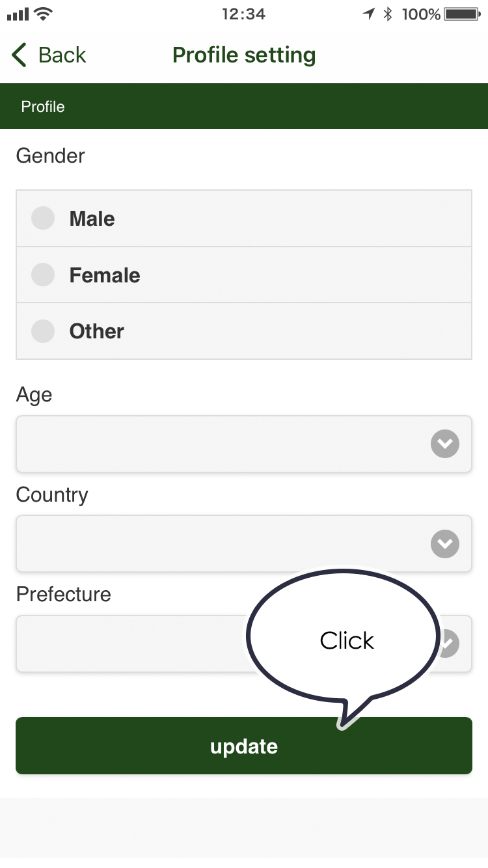The height and width of the screenshot is (868, 488).
Task: Tap the cellular signal bars icon
Action: [18, 14]
